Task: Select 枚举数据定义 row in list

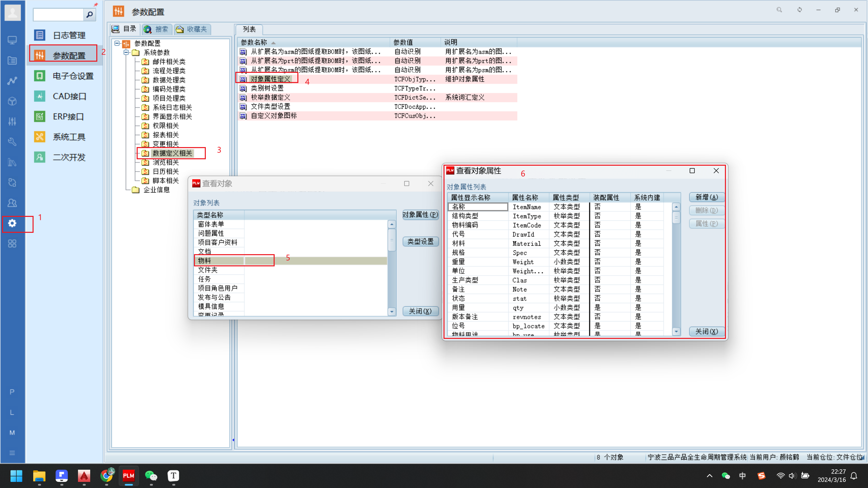Action: click(377, 97)
